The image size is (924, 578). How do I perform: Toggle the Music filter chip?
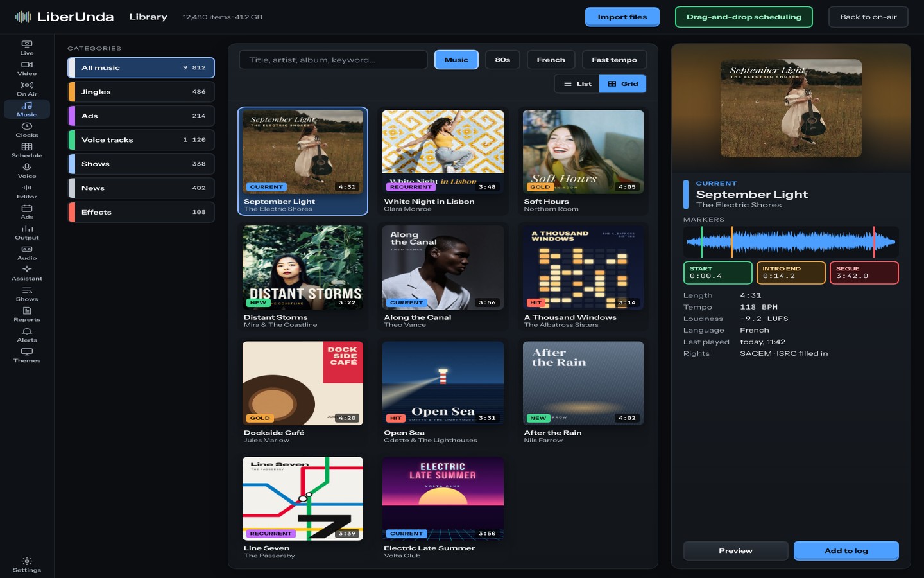click(x=456, y=60)
